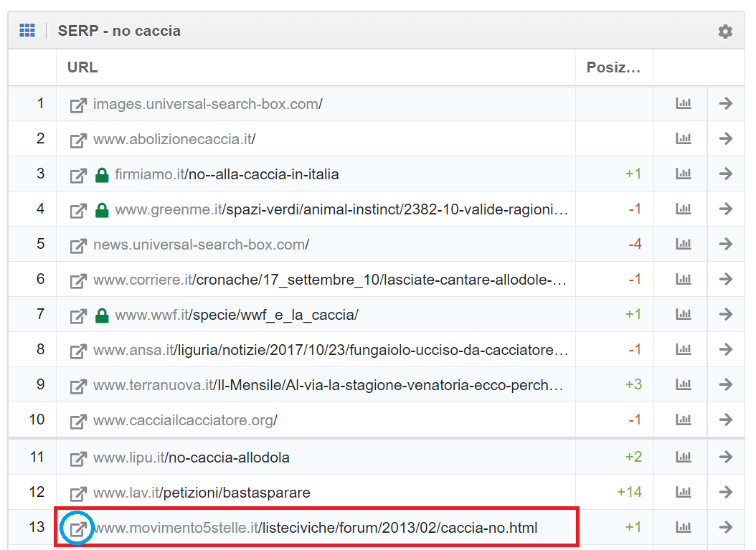Sort table by URL column header
This screenshot has width=756, height=550.
tap(82, 68)
